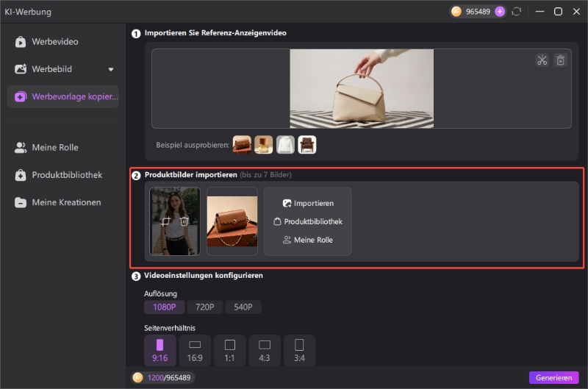This screenshot has height=389, width=588.
Task: Delete the imported woman photo
Action: (184, 221)
